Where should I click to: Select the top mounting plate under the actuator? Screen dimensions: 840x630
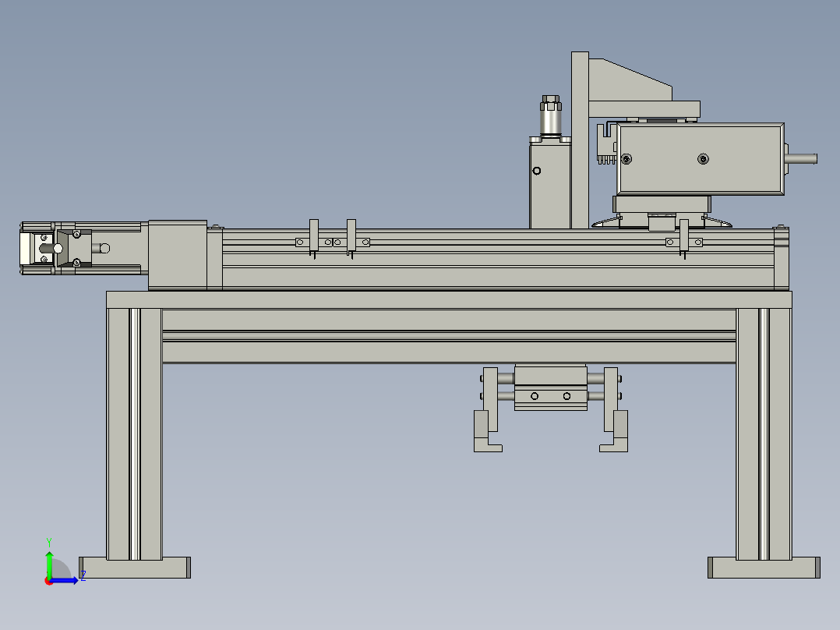pos(449,299)
